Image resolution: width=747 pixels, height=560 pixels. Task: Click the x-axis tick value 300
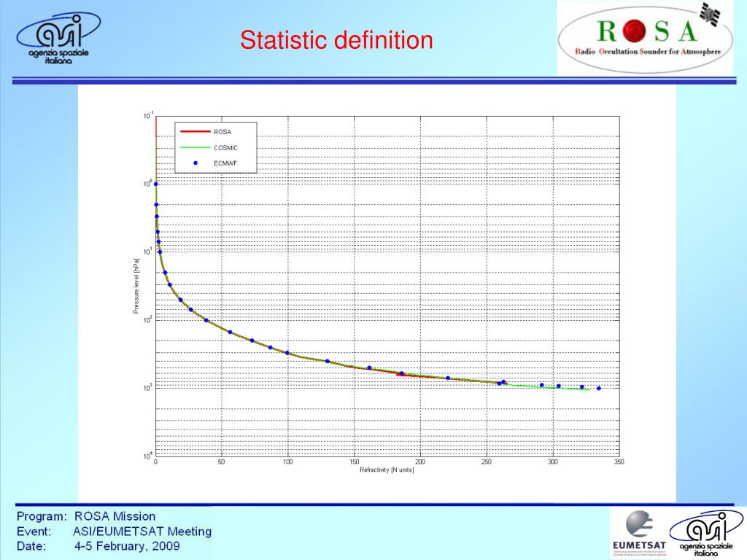click(553, 462)
